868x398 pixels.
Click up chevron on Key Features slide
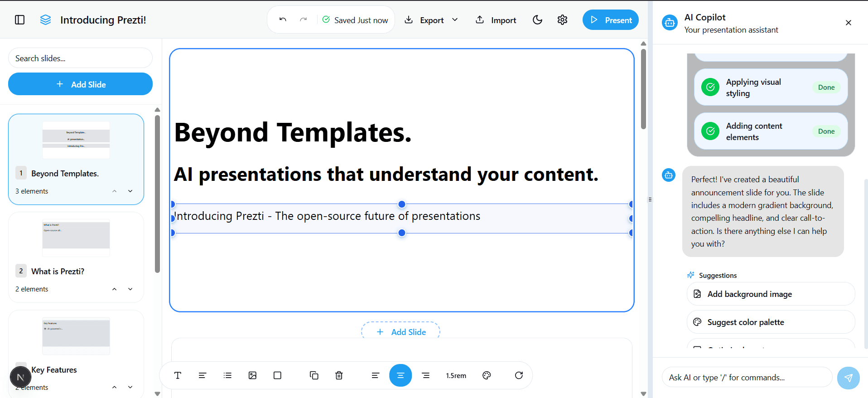coord(115,387)
